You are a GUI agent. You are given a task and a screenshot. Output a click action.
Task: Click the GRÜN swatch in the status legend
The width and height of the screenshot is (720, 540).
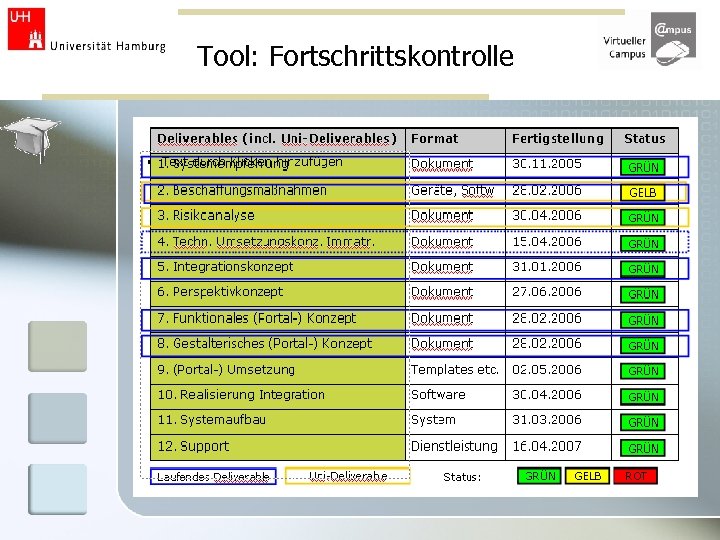pyautogui.click(x=539, y=476)
